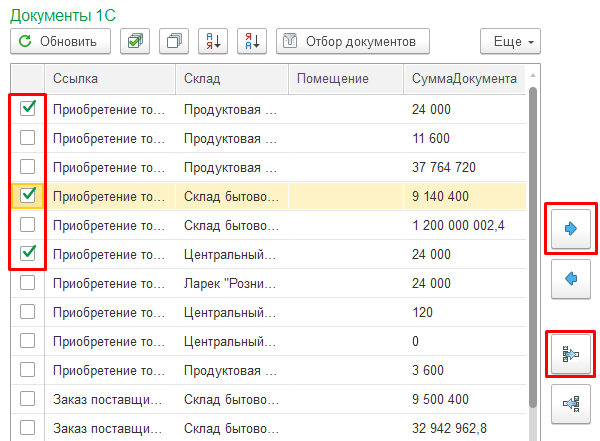This screenshot has height=441, width=600.
Task: Click the uncheck all documents icon
Action: 174,41
